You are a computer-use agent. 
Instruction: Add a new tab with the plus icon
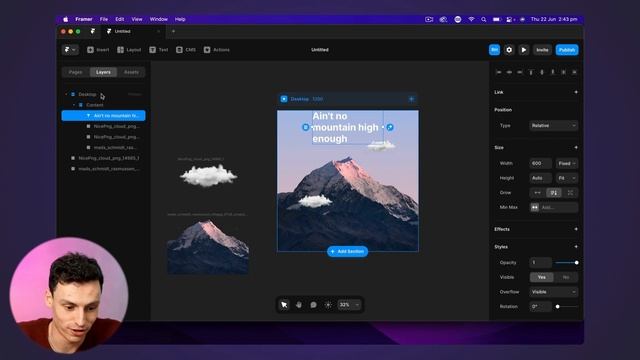tap(173, 31)
